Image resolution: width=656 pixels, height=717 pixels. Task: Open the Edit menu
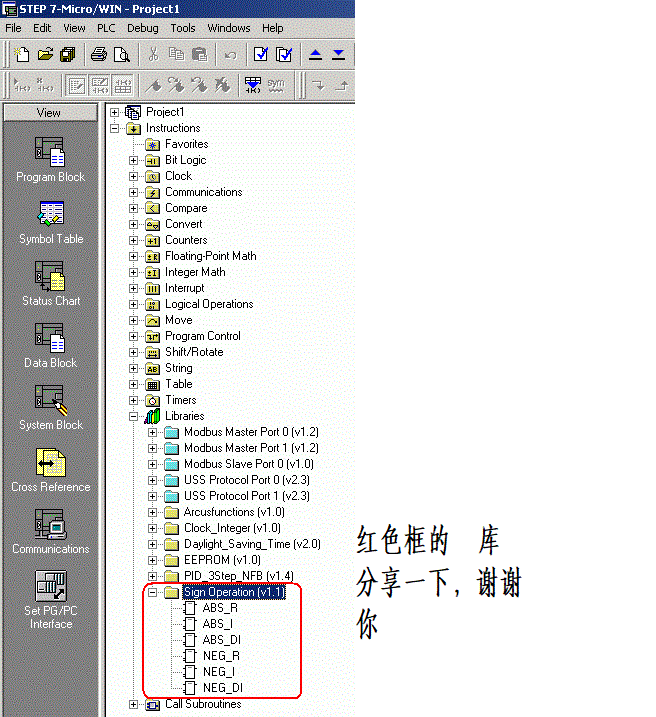click(x=42, y=28)
